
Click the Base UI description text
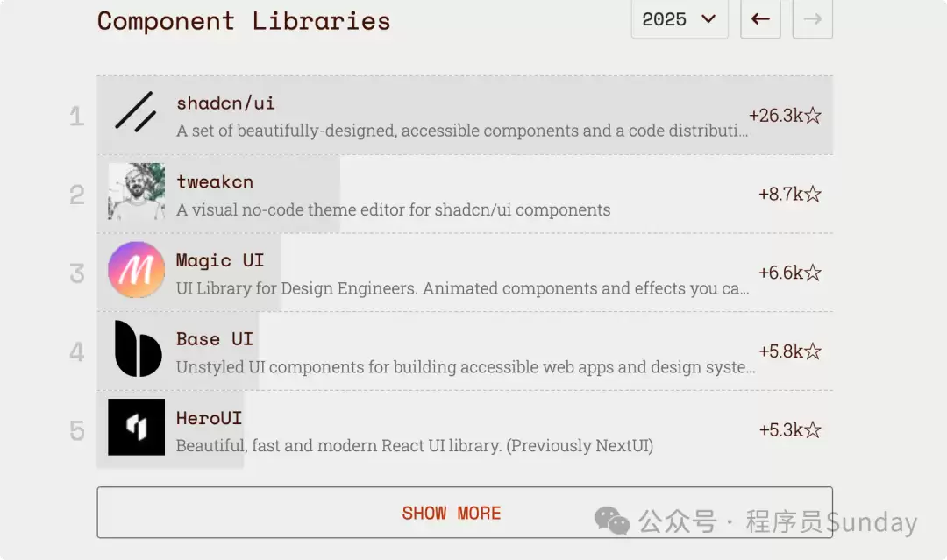click(465, 367)
